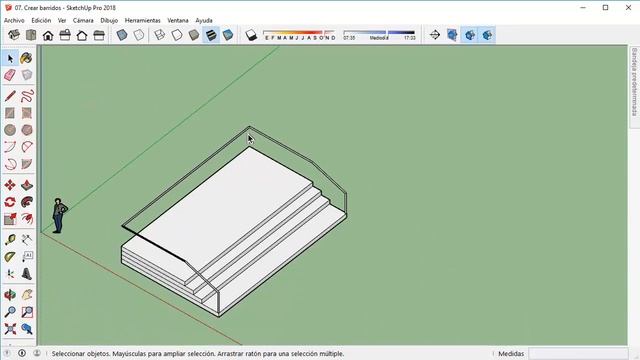Select the Follow Me tool
Viewport: 640px width, 360px height.
click(27, 202)
